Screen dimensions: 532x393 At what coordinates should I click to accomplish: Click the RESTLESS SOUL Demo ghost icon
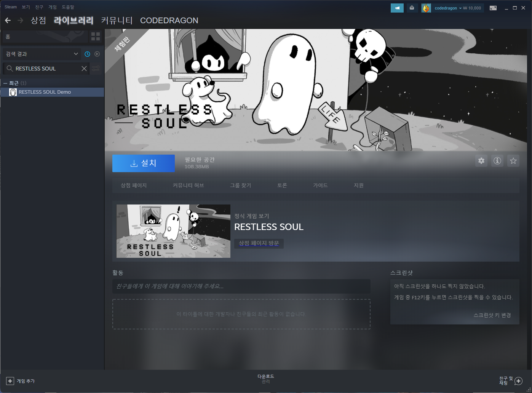(13, 92)
